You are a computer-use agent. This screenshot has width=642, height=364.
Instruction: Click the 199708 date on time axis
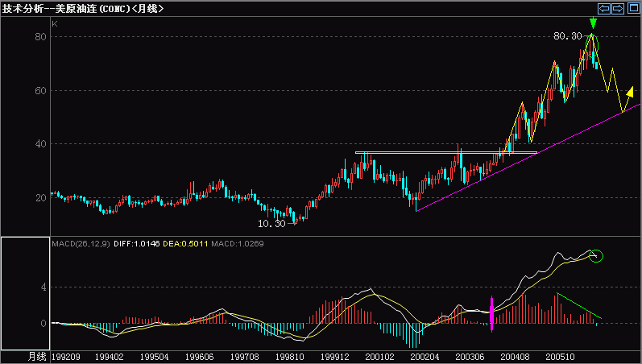click(x=244, y=357)
